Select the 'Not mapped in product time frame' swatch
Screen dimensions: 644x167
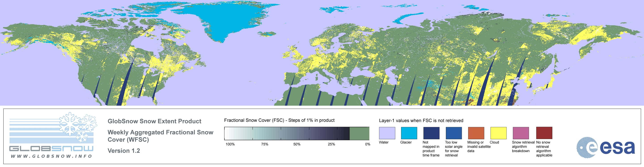(x=431, y=133)
